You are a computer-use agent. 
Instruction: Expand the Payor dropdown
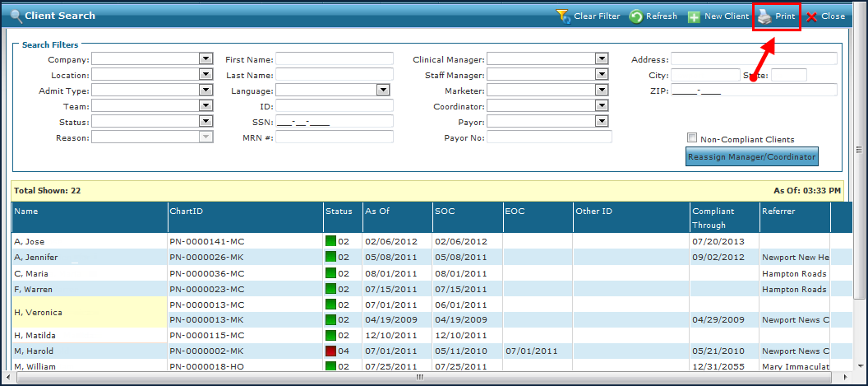tap(602, 122)
